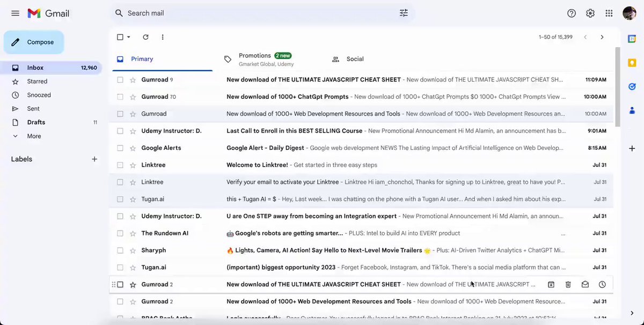Click the Compose button
This screenshot has width=644, height=325.
(x=34, y=42)
